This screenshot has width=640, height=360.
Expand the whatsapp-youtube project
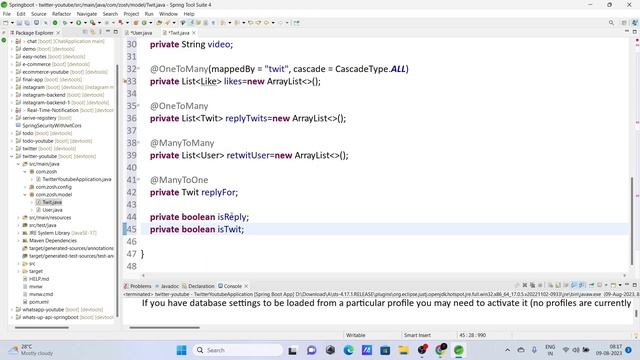point(12,310)
